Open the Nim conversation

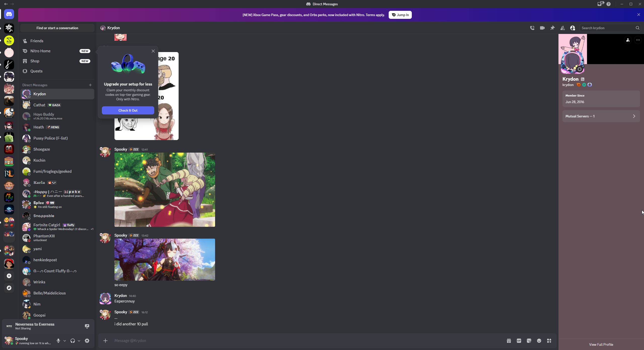click(x=57, y=304)
